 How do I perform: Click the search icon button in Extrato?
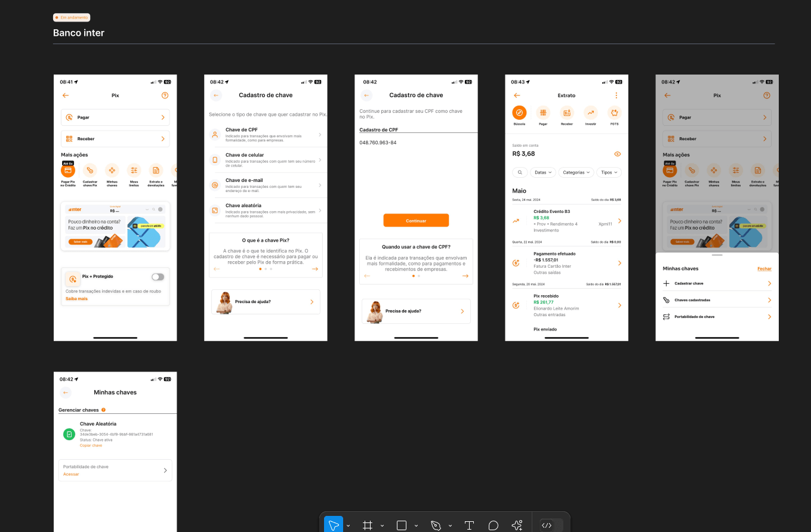[520, 172]
